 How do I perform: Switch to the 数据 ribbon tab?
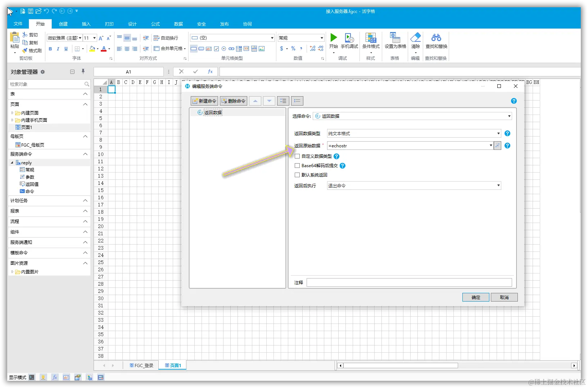[x=178, y=24]
